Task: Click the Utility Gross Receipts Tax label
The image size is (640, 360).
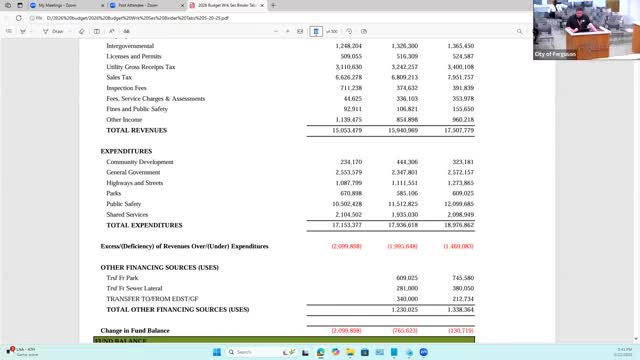Action: tap(141, 67)
